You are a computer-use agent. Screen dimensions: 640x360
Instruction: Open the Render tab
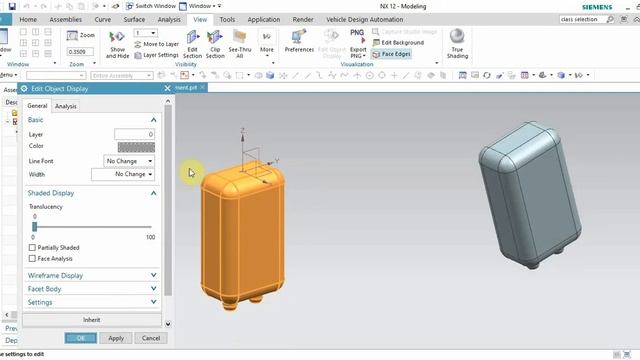click(303, 19)
